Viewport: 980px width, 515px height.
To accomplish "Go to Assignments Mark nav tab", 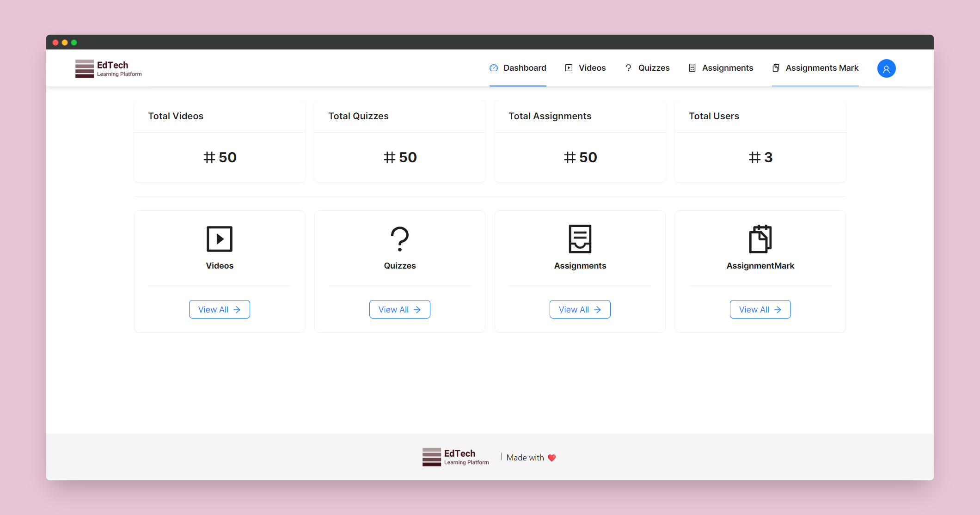I will point(815,68).
